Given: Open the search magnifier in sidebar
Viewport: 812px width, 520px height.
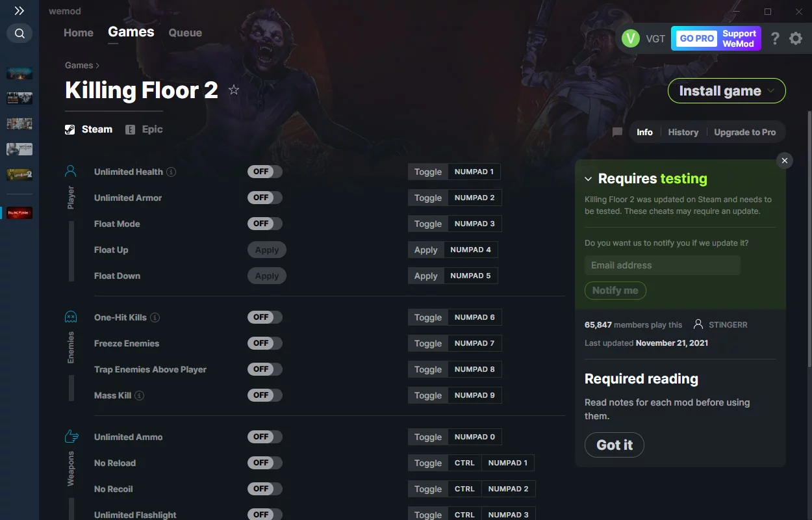Looking at the screenshot, I should pyautogui.click(x=19, y=33).
